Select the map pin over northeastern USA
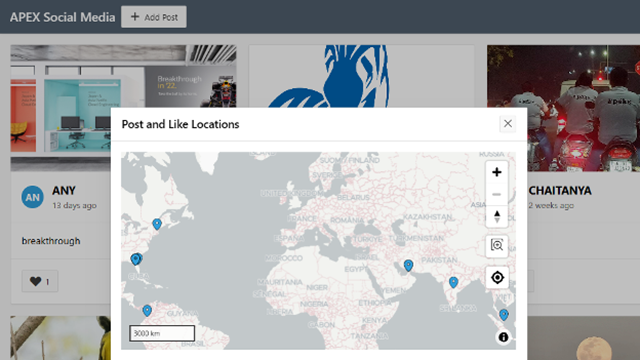The height and width of the screenshot is (360, 640). pyautogui.click(x=157, y=224)
